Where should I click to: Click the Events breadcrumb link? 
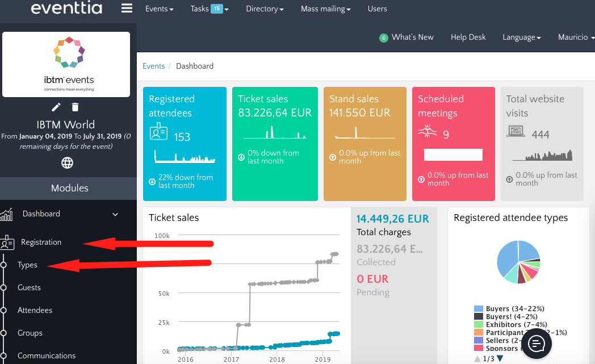153,66
